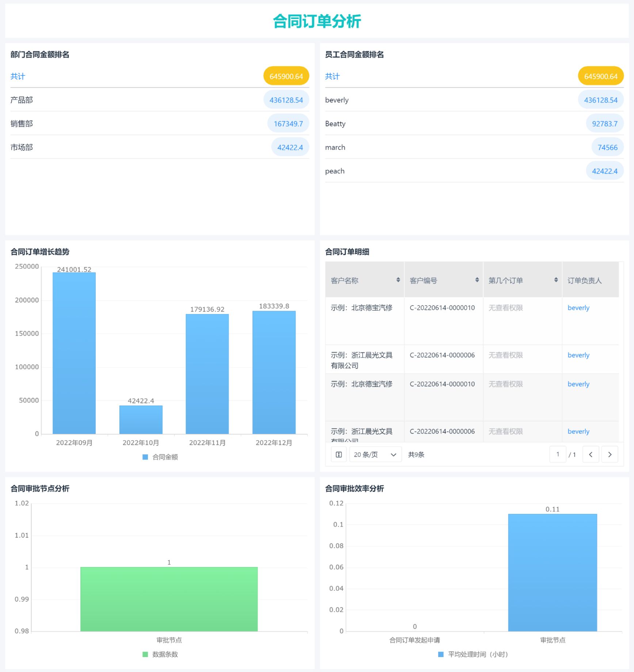Image resolution: width=634 pixels, height=672 pixels.
Task: Select the 2022年12月 bar in the trend chart
Action: tap(274, 373)
